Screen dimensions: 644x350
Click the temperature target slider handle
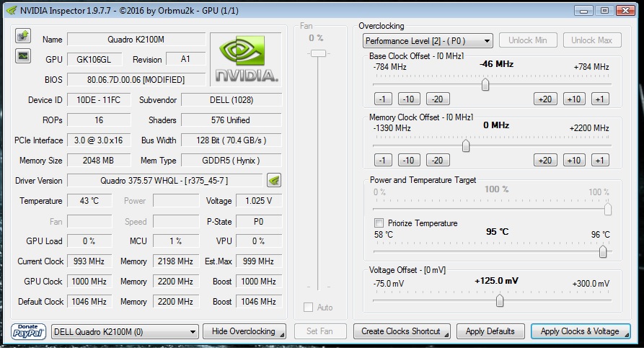pos(602,251)
